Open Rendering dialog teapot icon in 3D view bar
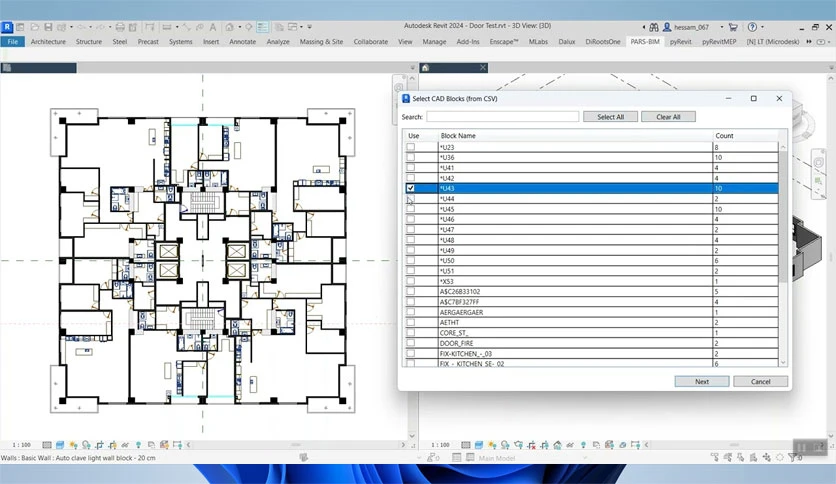Image resolution: width=836 pixels, height=484 pixels. click(519, 445)
